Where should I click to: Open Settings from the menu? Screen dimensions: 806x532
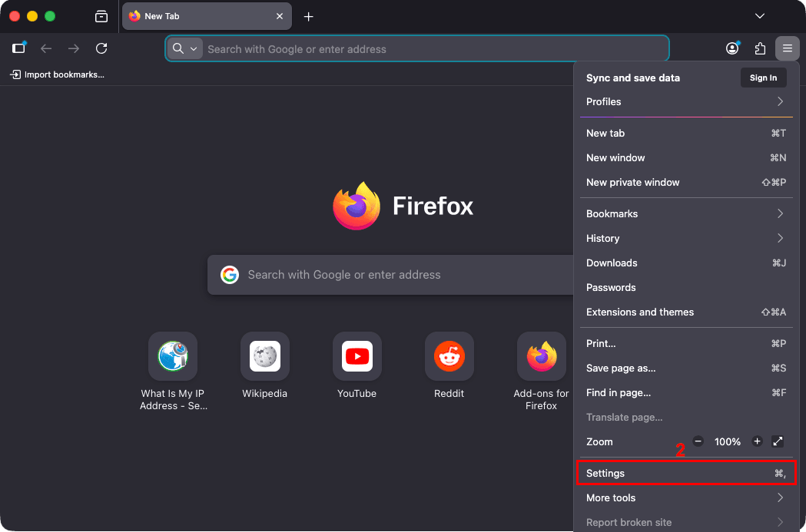point(686,473)
